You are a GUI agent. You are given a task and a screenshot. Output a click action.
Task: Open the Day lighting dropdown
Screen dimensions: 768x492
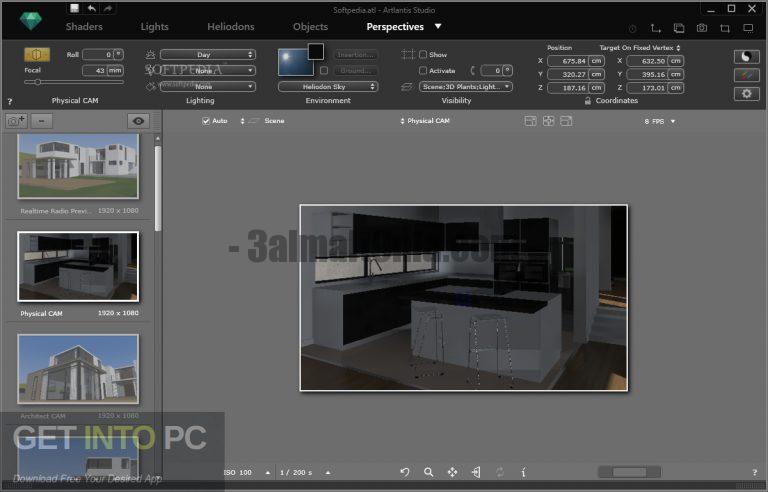click(208, 54)
